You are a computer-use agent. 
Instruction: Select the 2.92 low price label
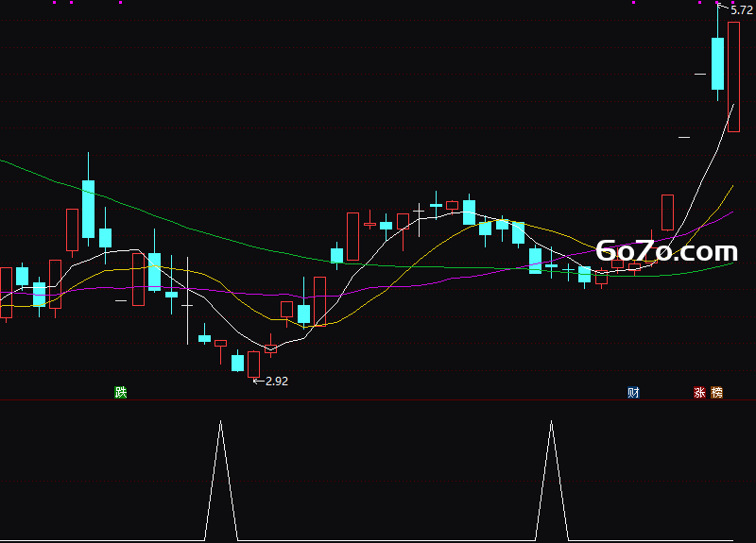[x=277, y=382]
